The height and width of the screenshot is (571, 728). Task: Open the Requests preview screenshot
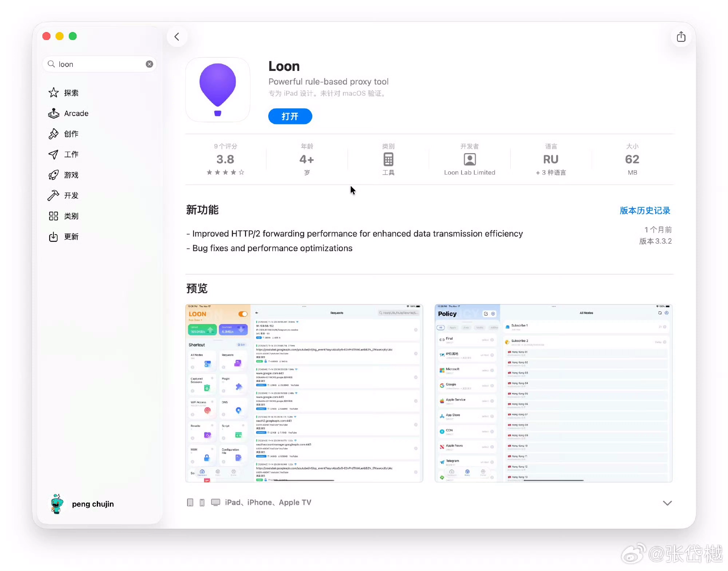tap(304, 393)
